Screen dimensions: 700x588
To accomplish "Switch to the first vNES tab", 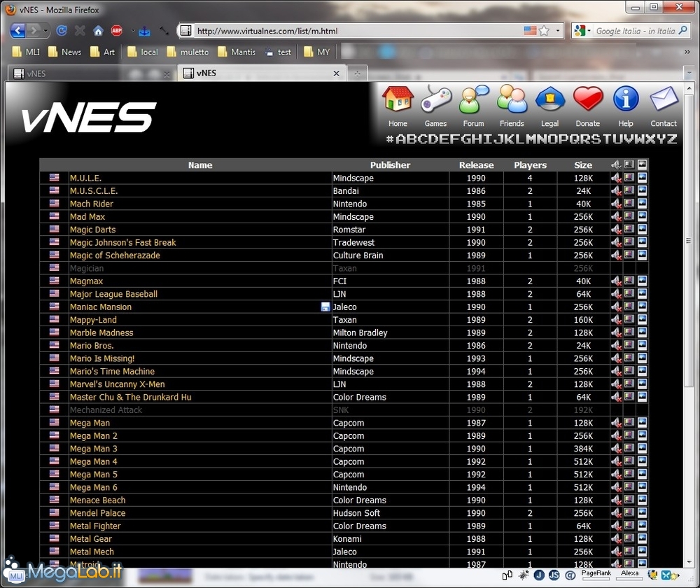I will (x=92, y=73).
